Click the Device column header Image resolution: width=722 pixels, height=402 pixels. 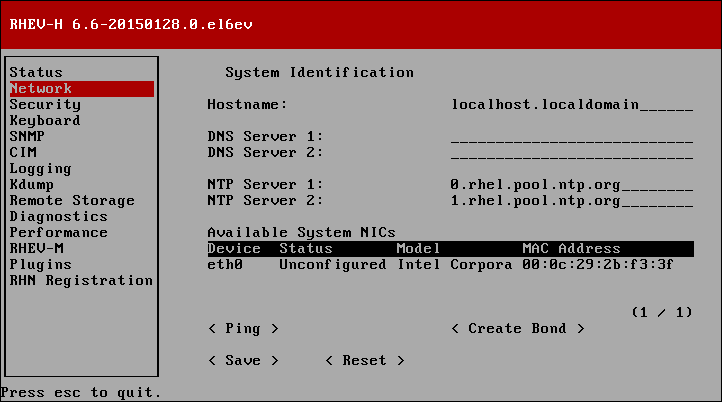(x=234, y=249)
